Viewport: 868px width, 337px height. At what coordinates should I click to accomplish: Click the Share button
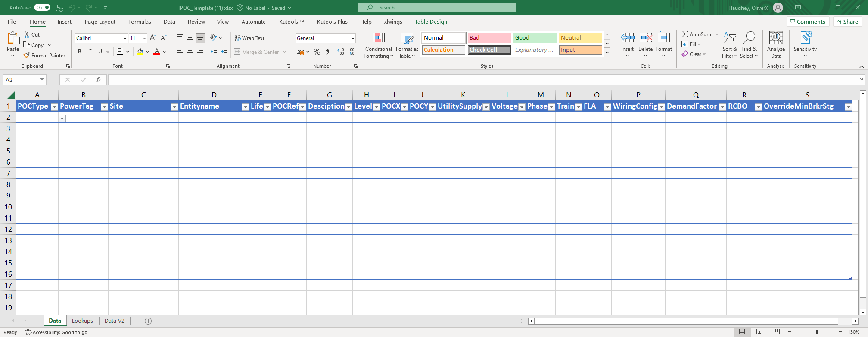click(x=847, y=22)
